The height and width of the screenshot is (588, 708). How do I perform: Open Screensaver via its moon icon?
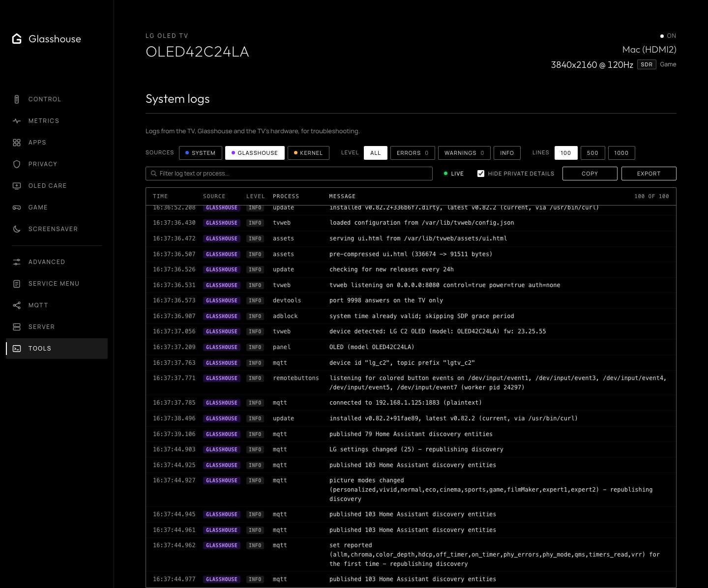(x=17, y=229)
